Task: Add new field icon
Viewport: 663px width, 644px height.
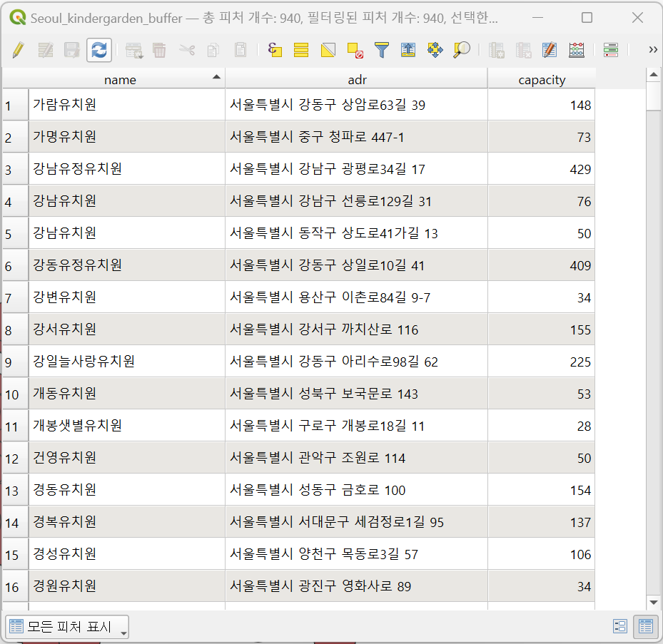Action: [x=497, y=51]
